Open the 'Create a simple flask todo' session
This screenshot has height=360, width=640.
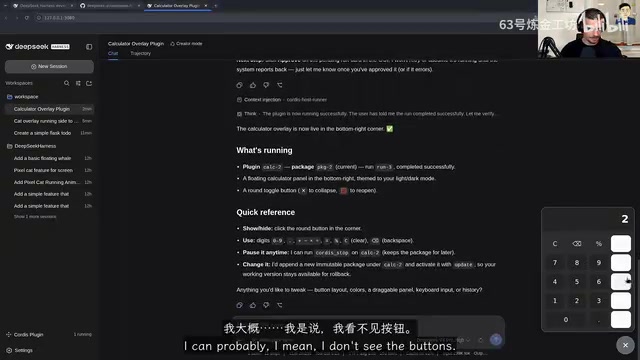tap(49, 133)
